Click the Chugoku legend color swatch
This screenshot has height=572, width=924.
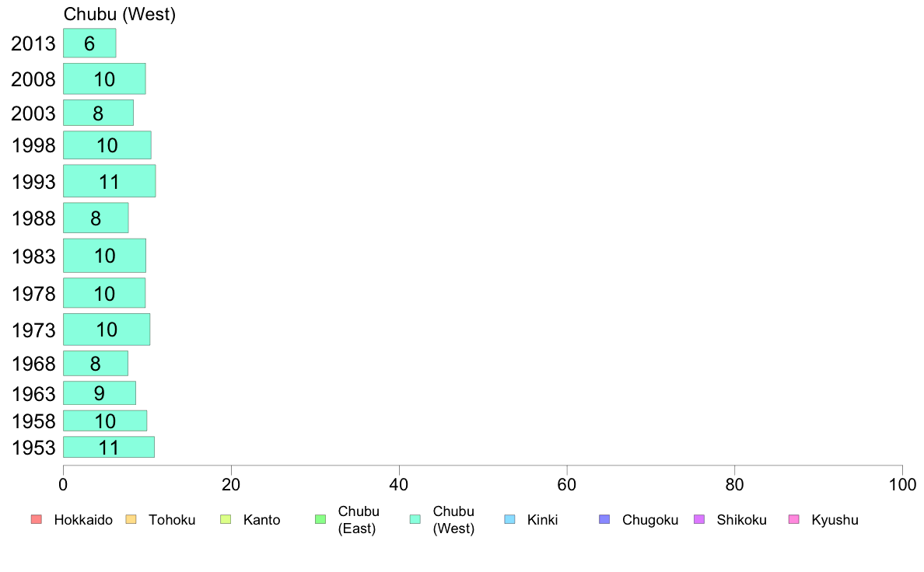point(604,519)
